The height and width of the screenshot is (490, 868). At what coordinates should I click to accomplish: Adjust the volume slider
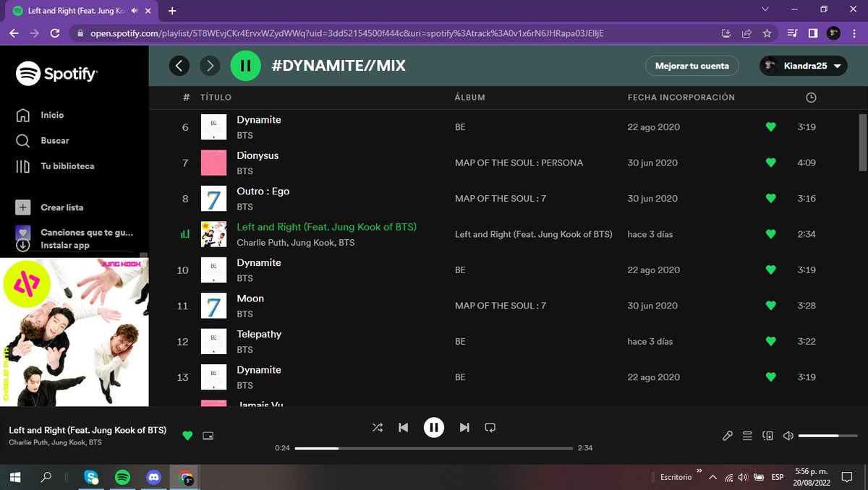coord(828,436)
